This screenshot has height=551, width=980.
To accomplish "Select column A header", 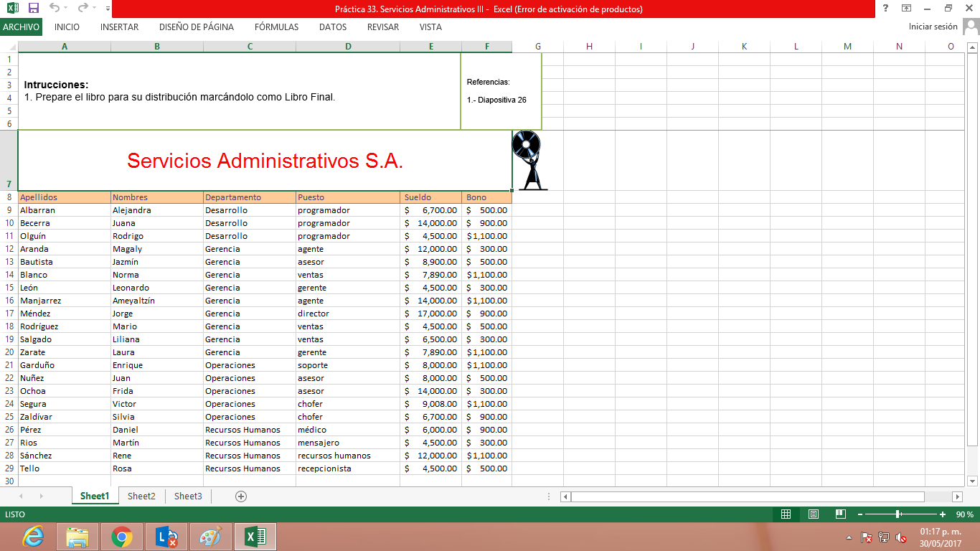I will [65, 47].
